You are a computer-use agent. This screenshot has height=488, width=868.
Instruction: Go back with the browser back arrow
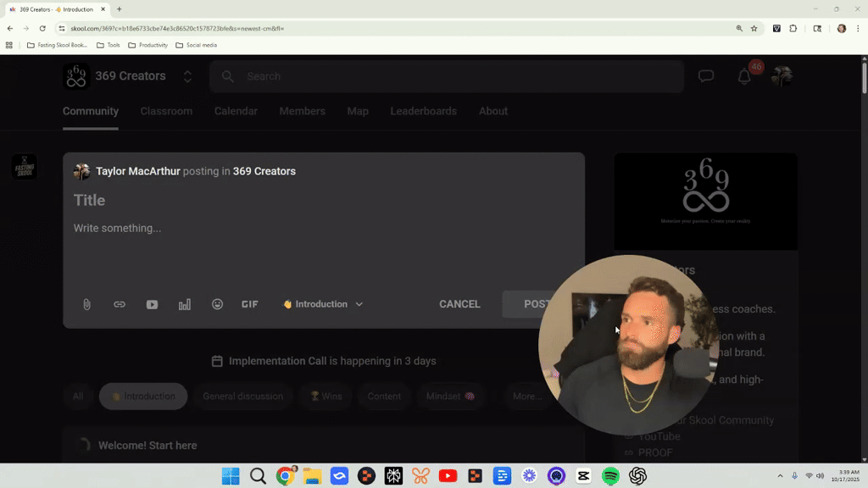click(x=10, y=28)
